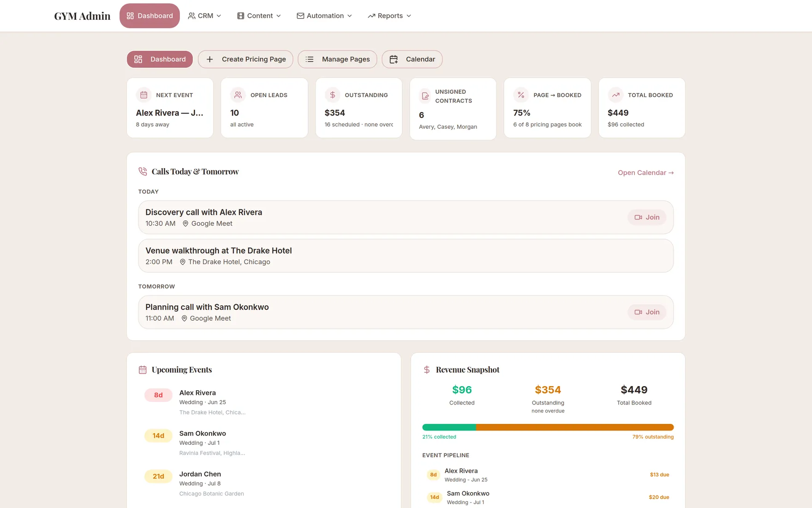Open the CRM menu
812x508 pixels.
coord(204,16)
